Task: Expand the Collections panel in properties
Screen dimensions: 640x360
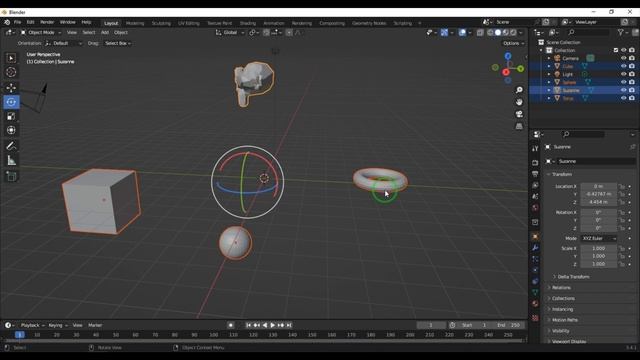Action: click(x=563, y=298)
